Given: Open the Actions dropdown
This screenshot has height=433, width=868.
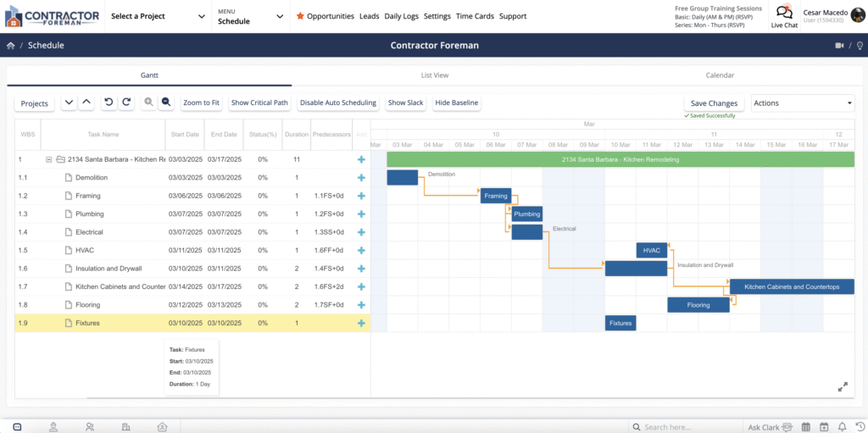Looking at the screenshot, I should (x=803, y=103).
